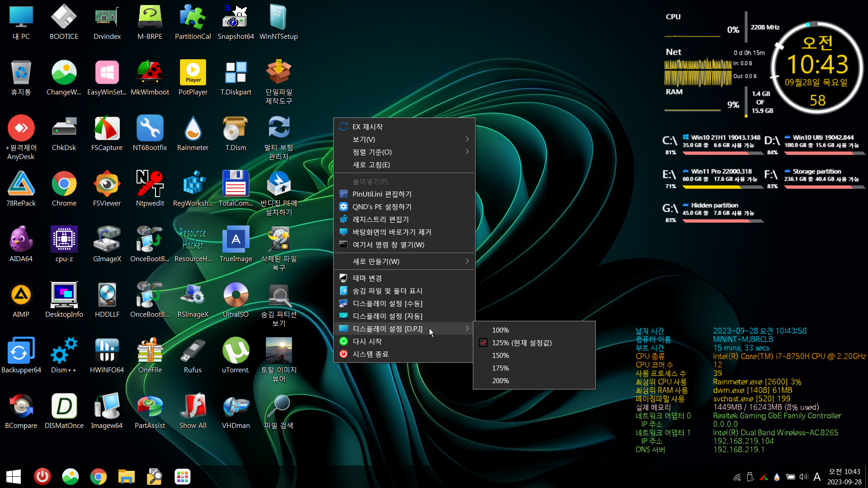Set display DPI to 150%
Image resolution: width=868 pixels, height=488 pixels.
click(x=534, y=356)
